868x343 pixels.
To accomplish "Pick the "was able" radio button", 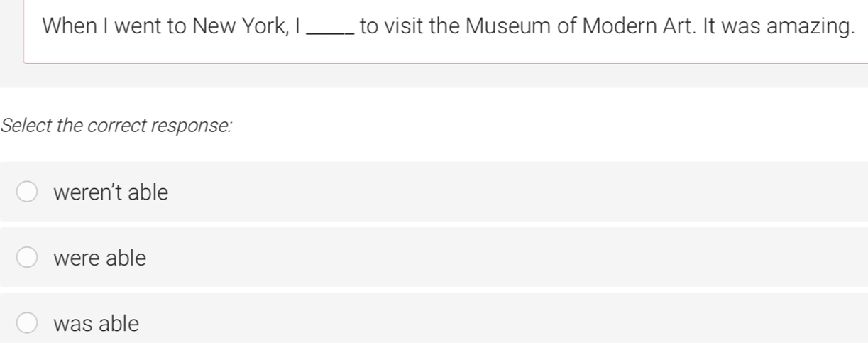I will 28,324.
